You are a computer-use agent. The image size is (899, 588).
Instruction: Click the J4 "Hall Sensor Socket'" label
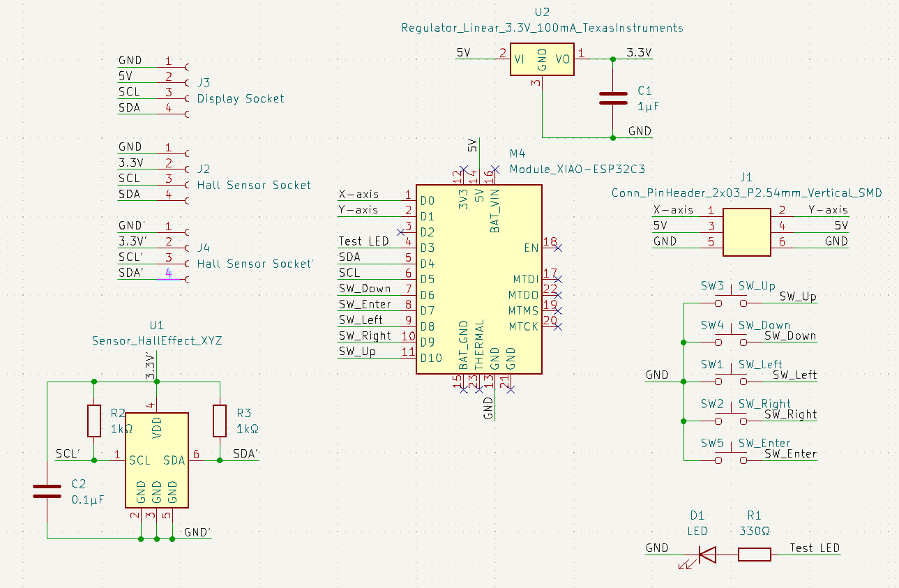(255, 264)
